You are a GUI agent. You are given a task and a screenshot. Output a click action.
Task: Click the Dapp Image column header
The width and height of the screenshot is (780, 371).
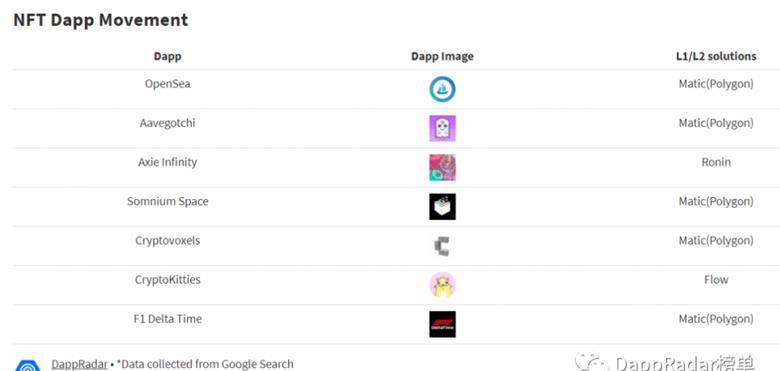[x=442, y=56]
